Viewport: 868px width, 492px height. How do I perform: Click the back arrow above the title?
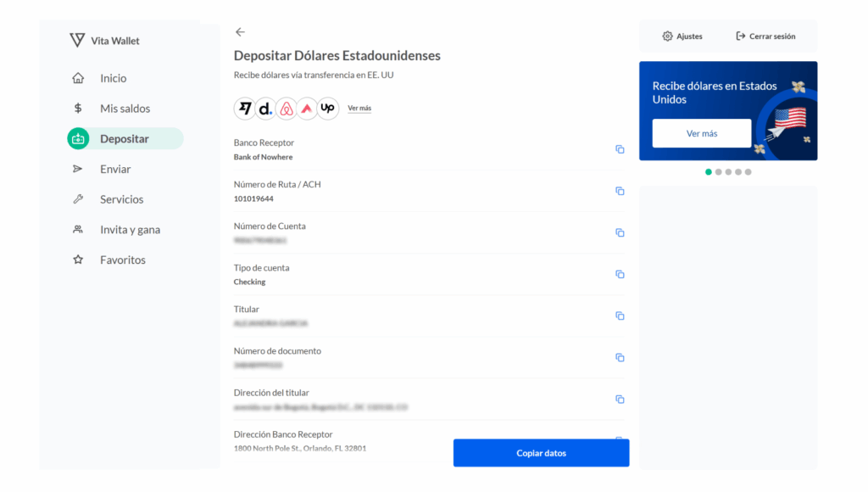[x=240, y=32]
